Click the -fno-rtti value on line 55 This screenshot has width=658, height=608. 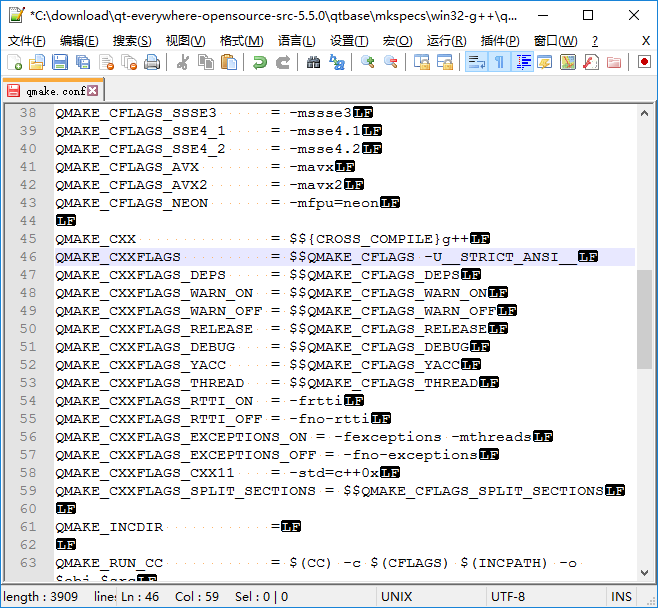point(329,419)
